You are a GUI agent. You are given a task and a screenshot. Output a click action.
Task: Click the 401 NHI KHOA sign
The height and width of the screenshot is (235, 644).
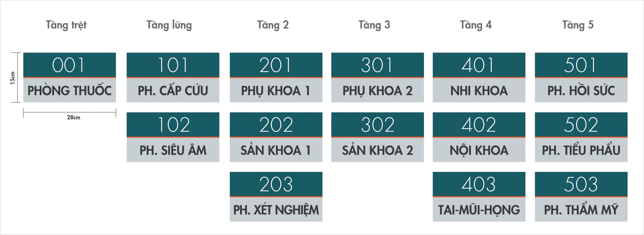click(x=479, y=77)
